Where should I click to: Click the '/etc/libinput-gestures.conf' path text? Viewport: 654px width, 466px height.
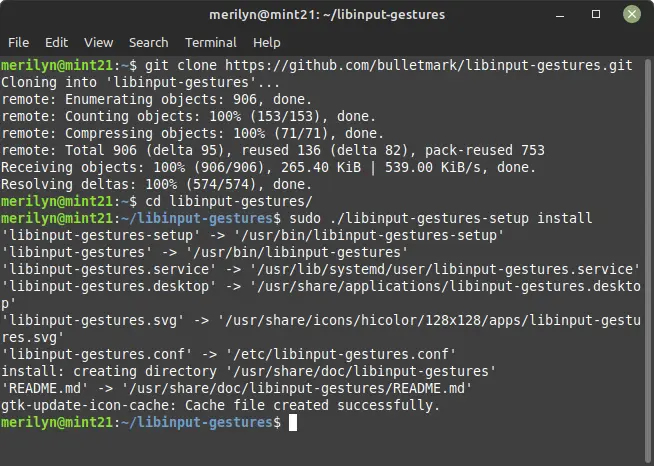coord(341,355)
